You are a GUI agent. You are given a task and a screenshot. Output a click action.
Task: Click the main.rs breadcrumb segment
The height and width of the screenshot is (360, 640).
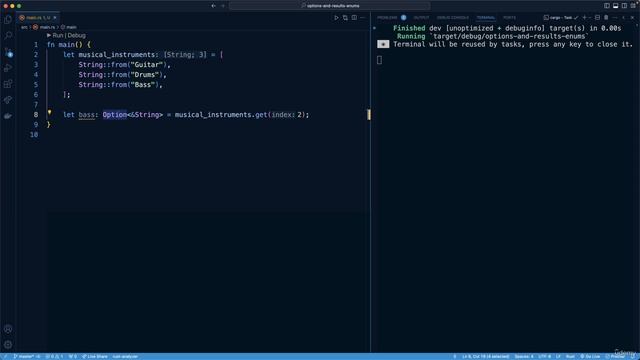pyautogui.click(x=44, y=27)
